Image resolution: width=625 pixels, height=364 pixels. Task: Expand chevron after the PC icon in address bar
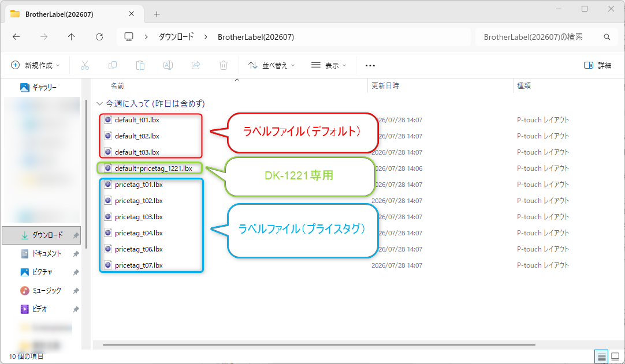click(146, 37)
